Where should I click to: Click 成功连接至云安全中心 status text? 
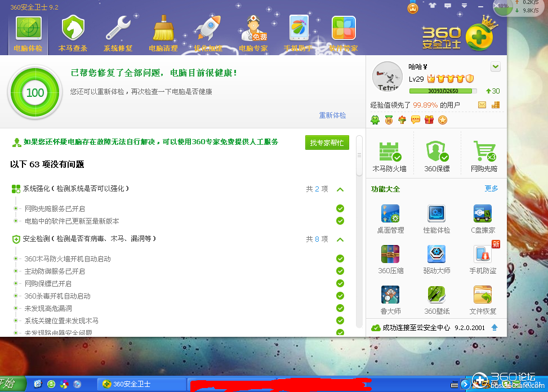(x=416, y=328)
